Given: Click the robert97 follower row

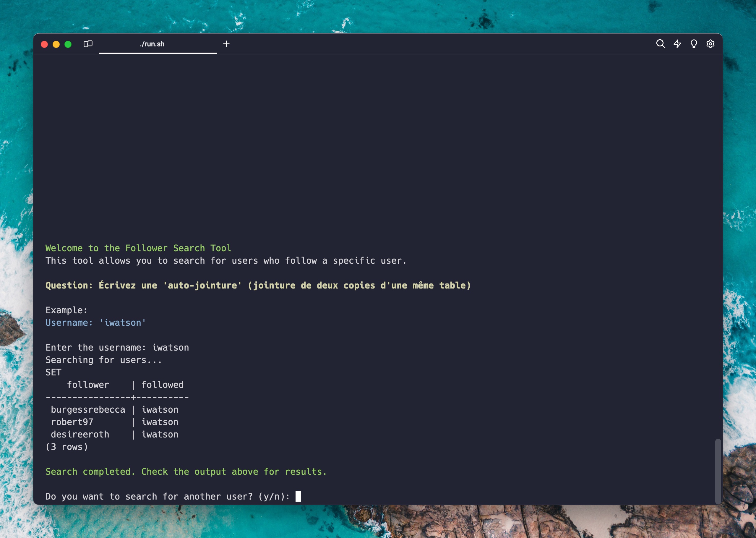Looking at the screenshot, I should pos(72,422).
